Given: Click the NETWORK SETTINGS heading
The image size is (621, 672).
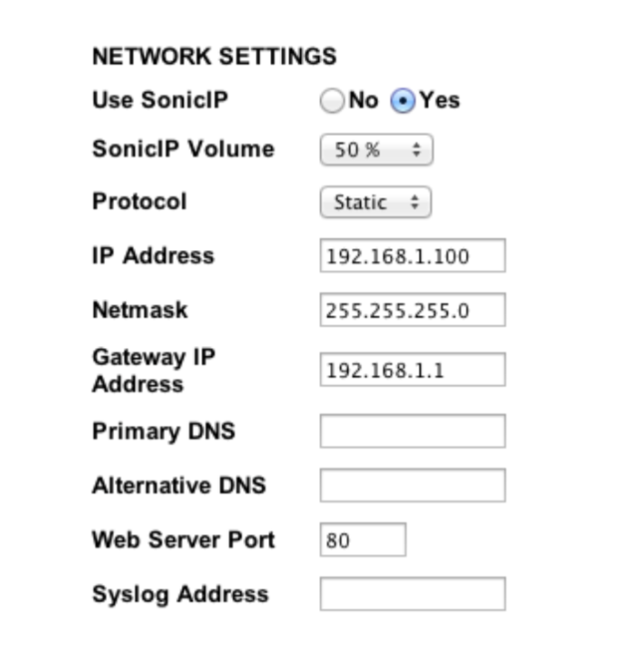Looking at the screenshot, I should pos(214,57).
